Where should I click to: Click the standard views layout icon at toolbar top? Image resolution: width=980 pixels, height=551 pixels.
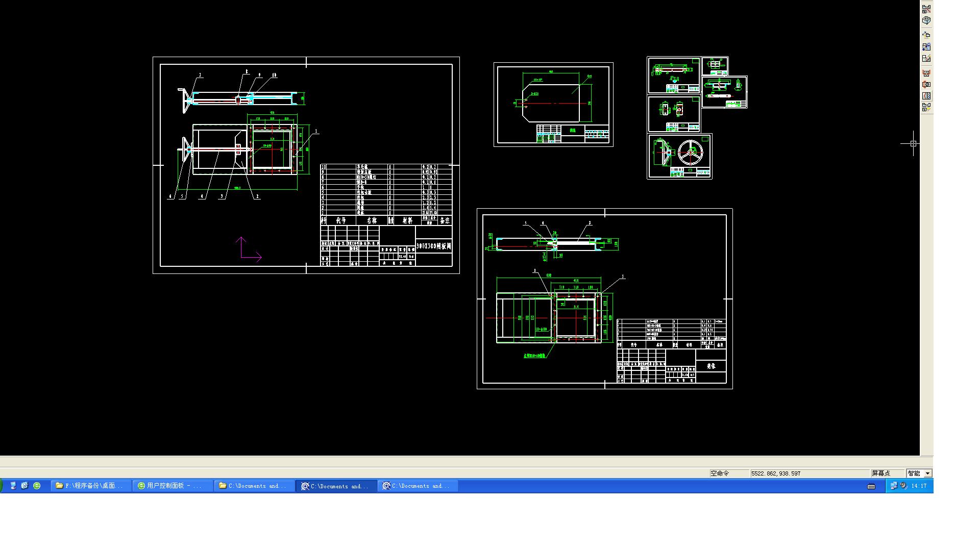pos(926,9)
